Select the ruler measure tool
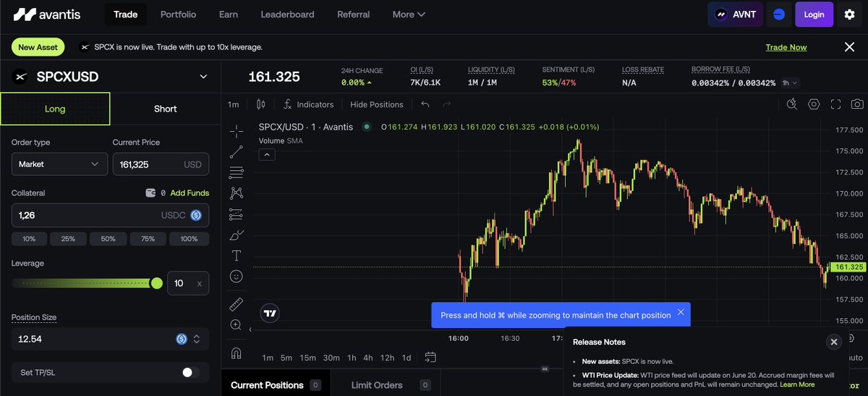The height and width of the screenshot is (396, 868). 236,304
